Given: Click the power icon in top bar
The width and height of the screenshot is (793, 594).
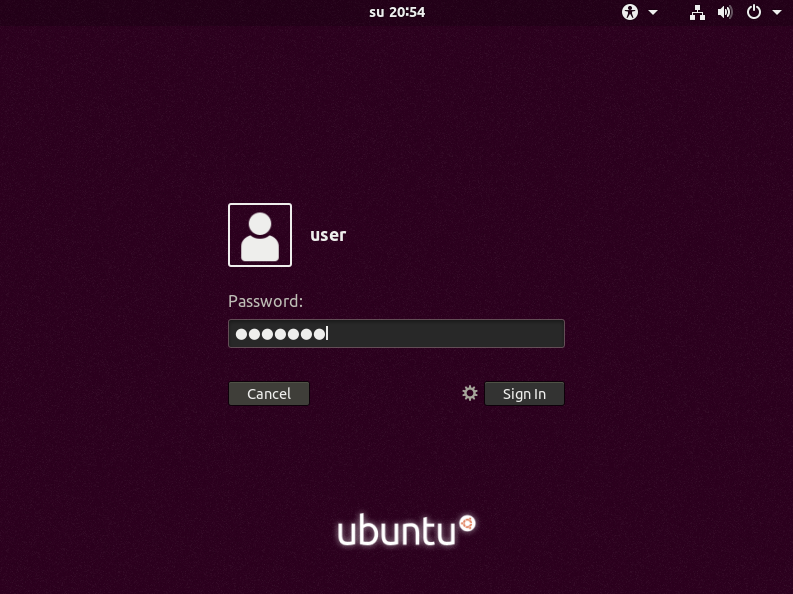Looking at the screenshot, I should coord(754,12).
